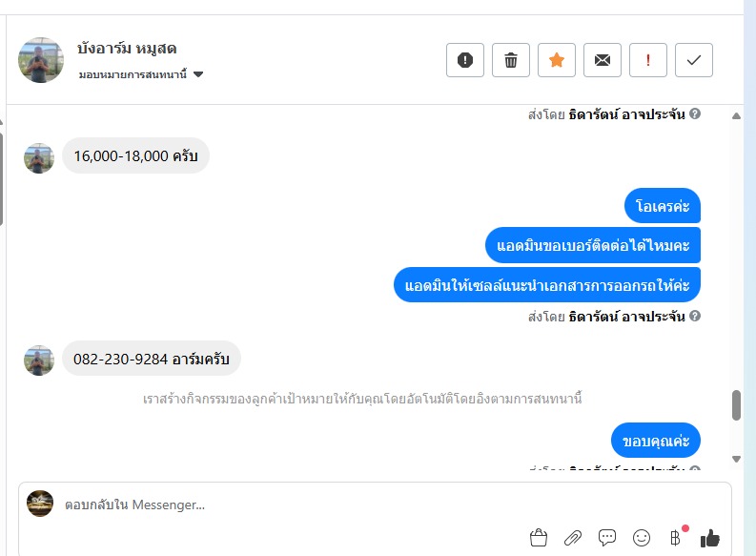This screenshot has width=756, height=556.
Task: Open the emoji smiley picker
Action: 642,538
